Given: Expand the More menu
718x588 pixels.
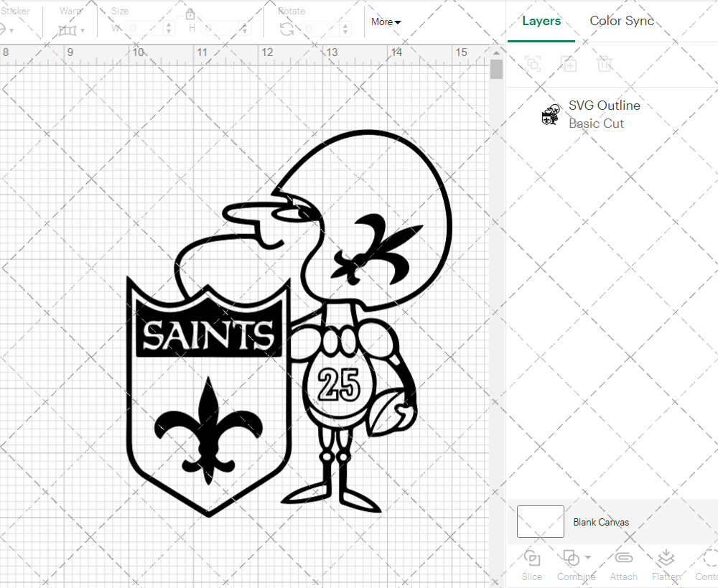Looking at the screenshot, I should coord(386,22).
